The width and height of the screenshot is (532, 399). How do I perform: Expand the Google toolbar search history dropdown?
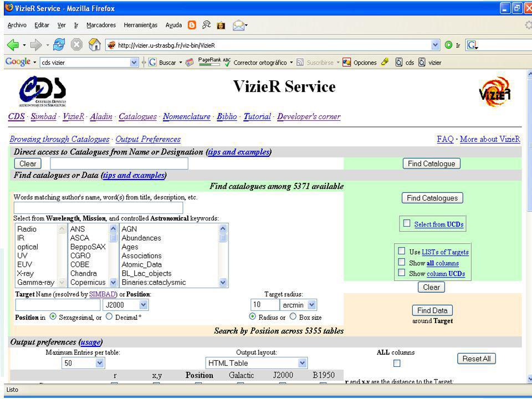click(134, 63)
